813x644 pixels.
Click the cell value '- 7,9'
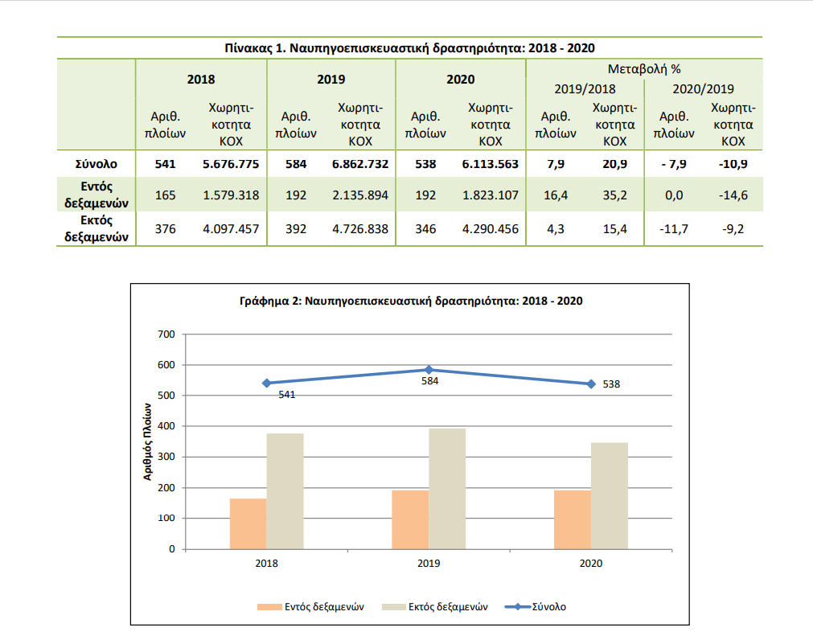point(674,164)
